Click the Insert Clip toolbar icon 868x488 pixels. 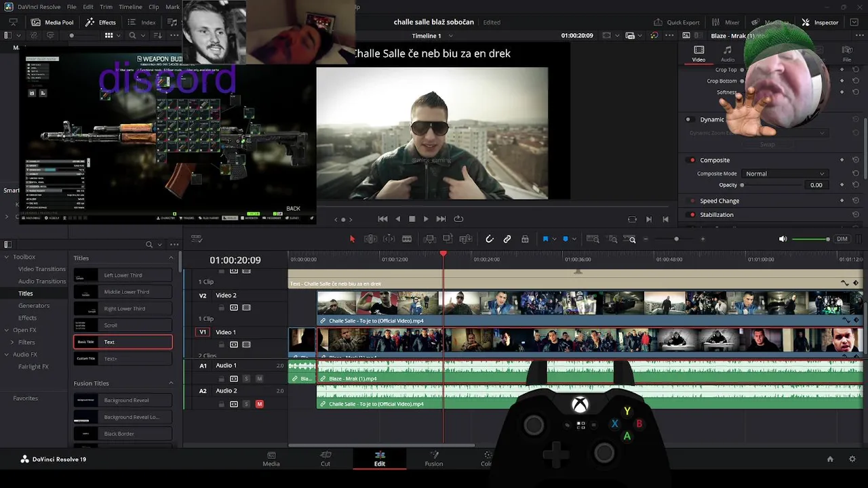point(429,239)
